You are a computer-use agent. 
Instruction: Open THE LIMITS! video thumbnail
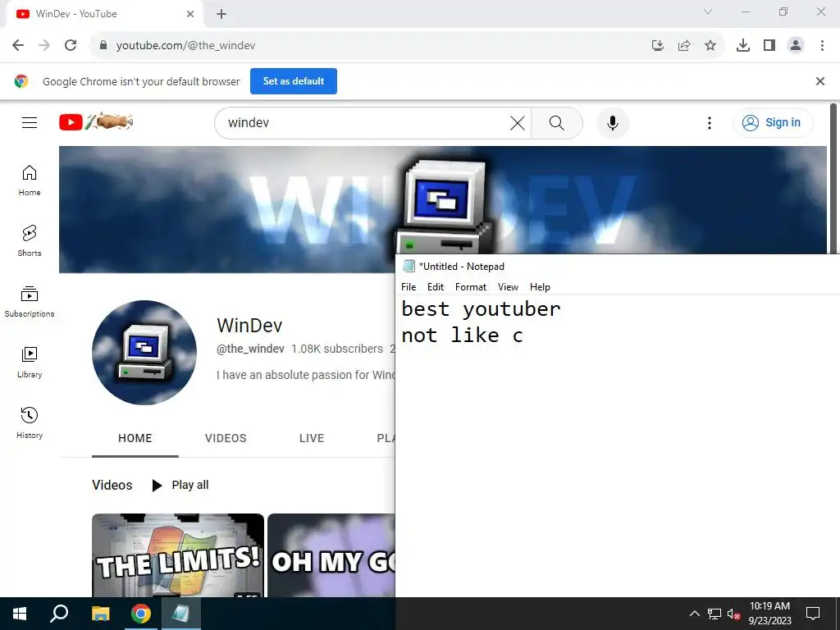pos(178,555)
